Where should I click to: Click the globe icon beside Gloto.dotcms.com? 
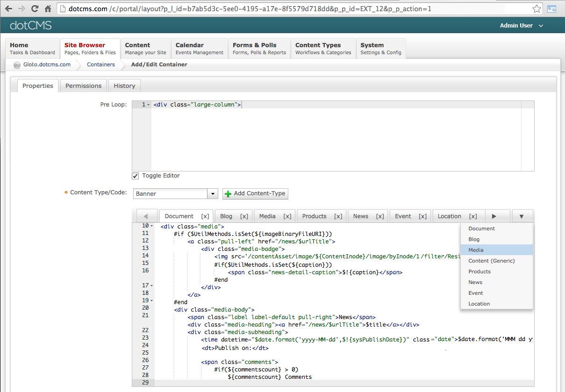click(x=17, y=65)
